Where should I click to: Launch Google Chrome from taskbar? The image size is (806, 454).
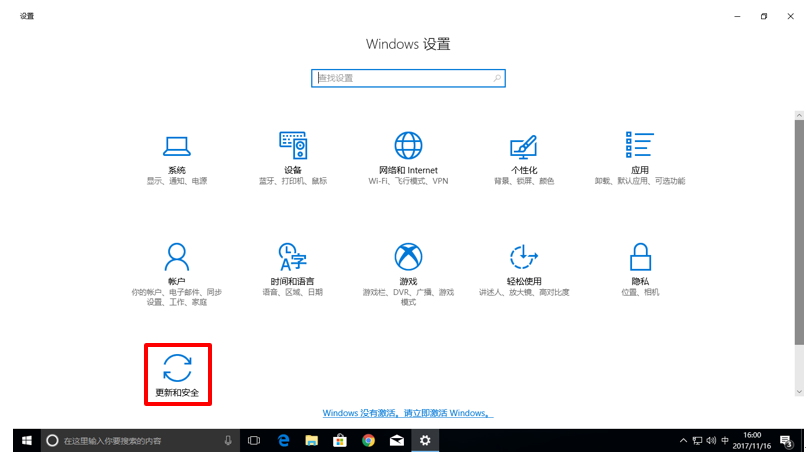368,441
